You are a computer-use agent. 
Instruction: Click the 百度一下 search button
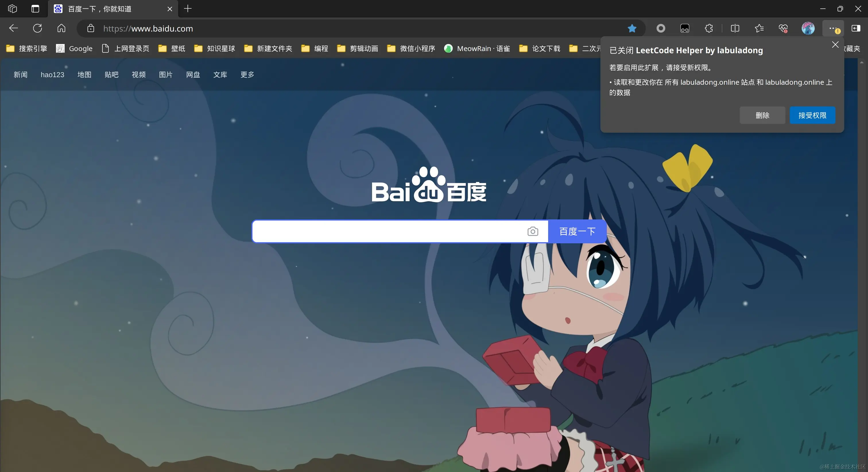click(577, 232)
